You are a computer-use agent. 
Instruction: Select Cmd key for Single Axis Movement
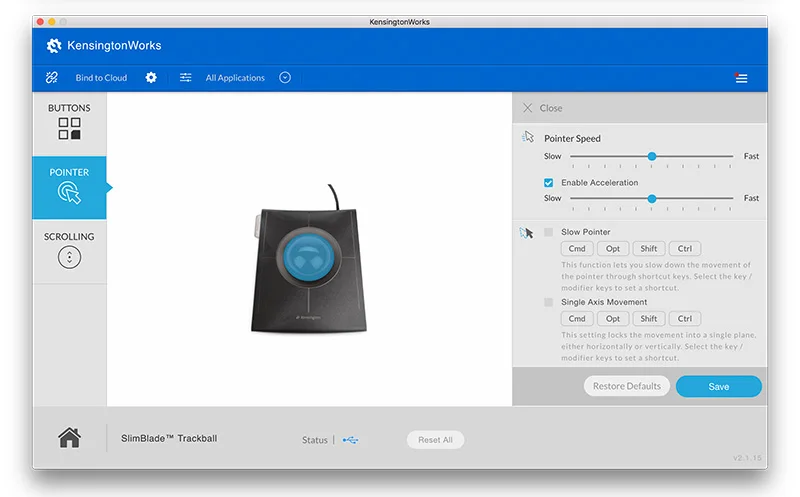pos(577,318)
